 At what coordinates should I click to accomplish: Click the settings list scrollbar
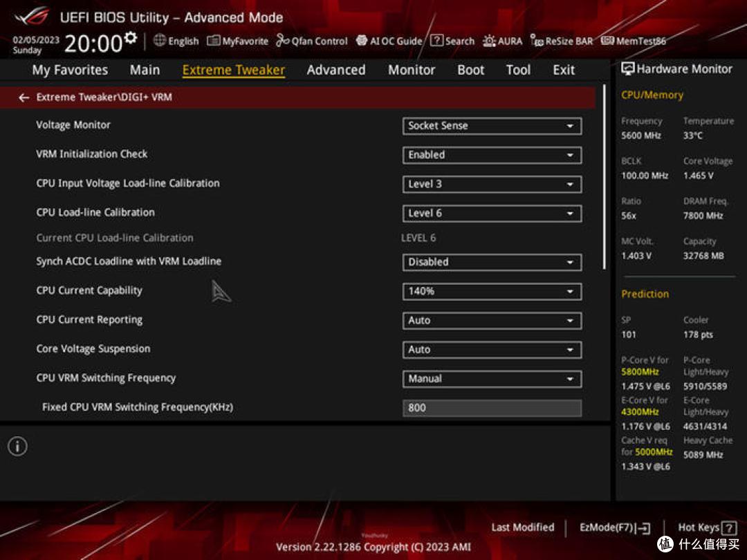click(x=604, y=177)
